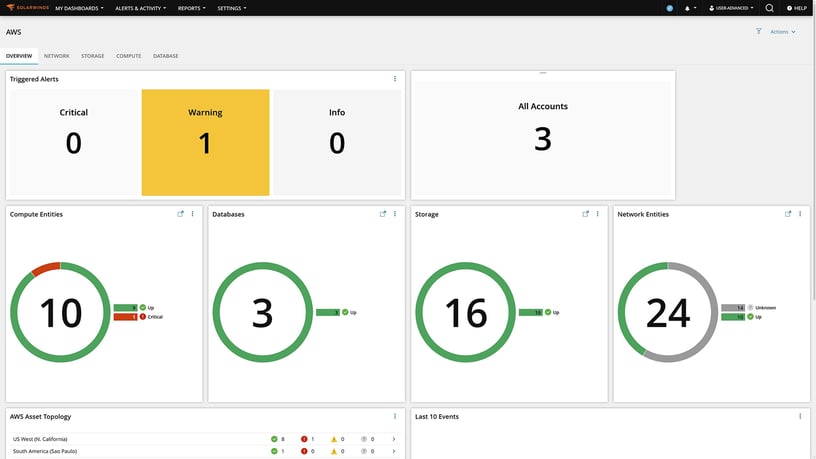This screenshot has height=459, width=816.
Task: Click the 'Last 10 Events' widget title
Action: pos(437,416)
